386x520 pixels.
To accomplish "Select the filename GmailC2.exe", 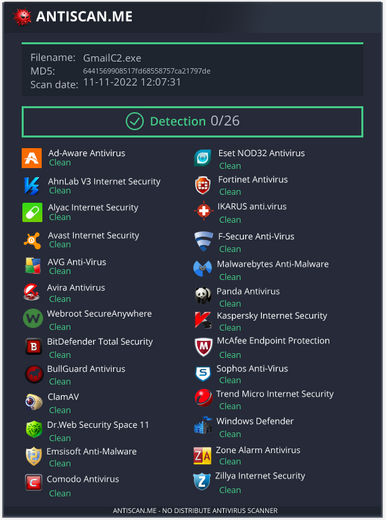I will [112, 58].
